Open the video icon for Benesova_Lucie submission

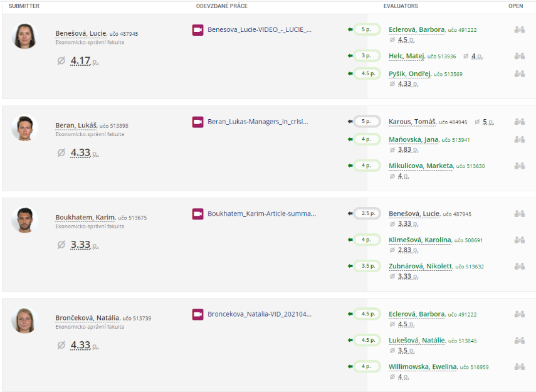(x=197, y=29)
